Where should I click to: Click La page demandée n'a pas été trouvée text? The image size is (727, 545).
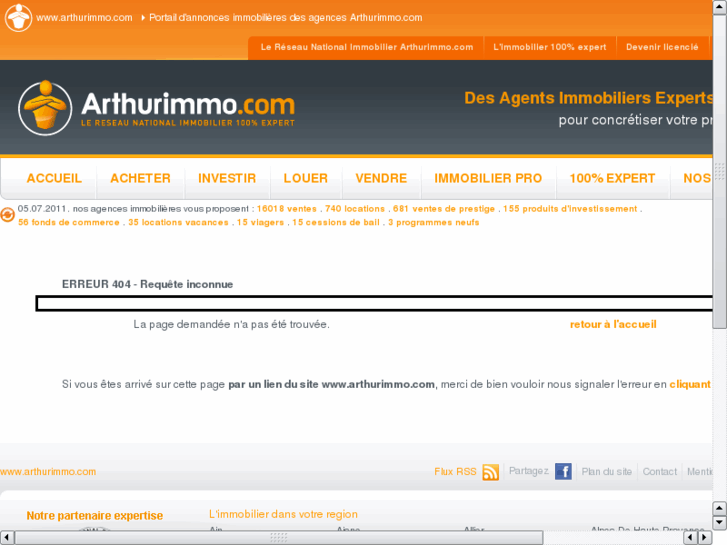click(x=231, y=325)
